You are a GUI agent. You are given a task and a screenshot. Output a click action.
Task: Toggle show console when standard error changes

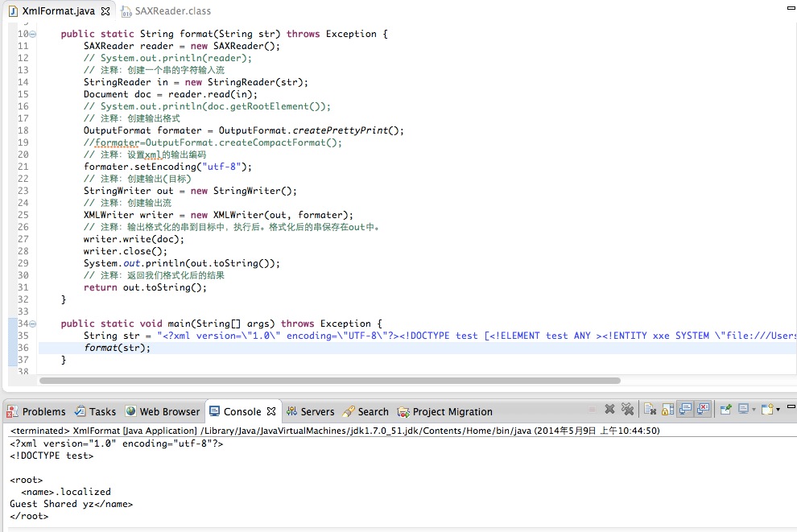tap(703, 409)
